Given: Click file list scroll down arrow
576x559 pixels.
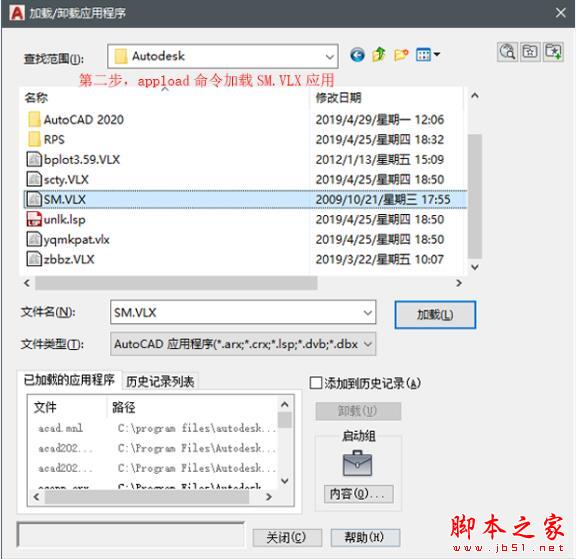Looking at the screenshot, I should click(x=475, y=267).
